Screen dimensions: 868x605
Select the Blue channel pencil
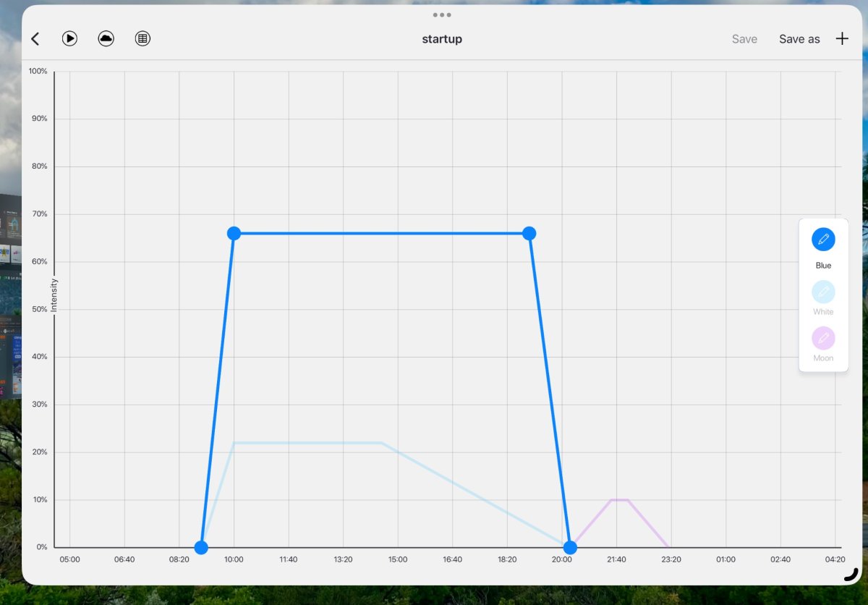[823, 240]
